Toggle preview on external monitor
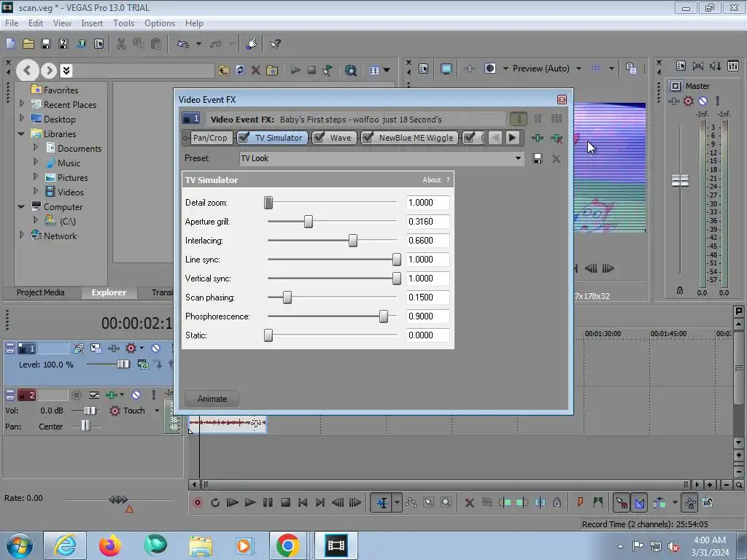Image resolution: width=747 pixels, height=560 pixels. 446,69
